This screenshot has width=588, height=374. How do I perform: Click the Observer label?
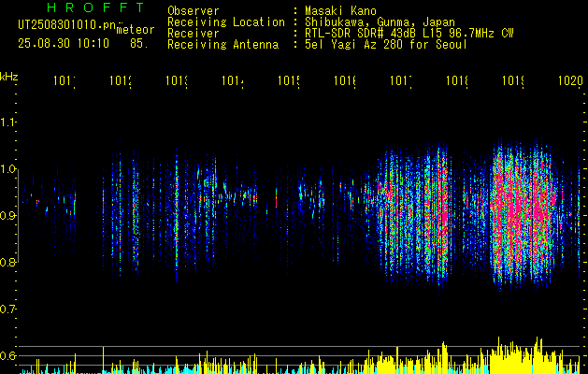pos(194,11)
